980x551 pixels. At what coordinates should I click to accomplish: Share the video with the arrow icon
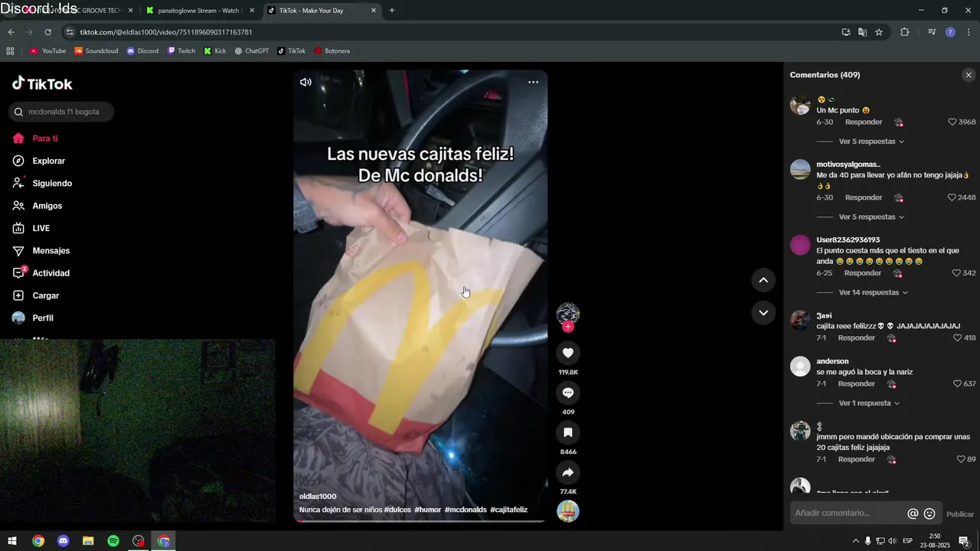tap(568, 472)
